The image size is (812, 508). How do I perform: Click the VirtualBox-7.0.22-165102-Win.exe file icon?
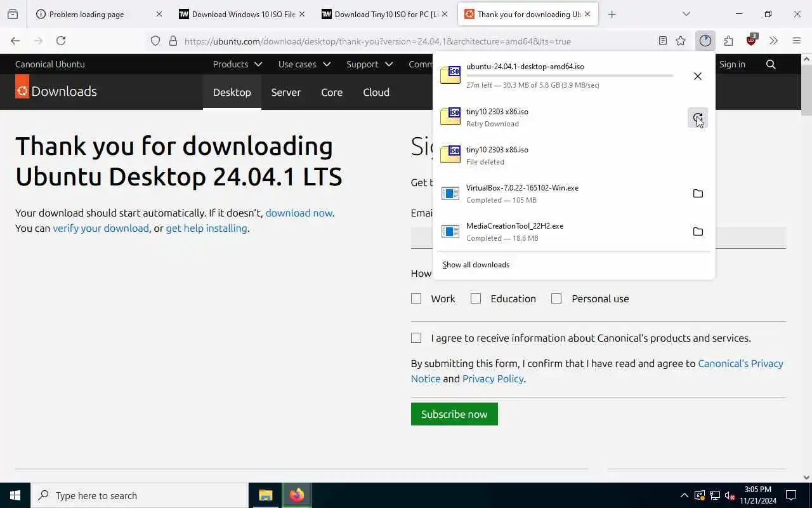point(450,194)
